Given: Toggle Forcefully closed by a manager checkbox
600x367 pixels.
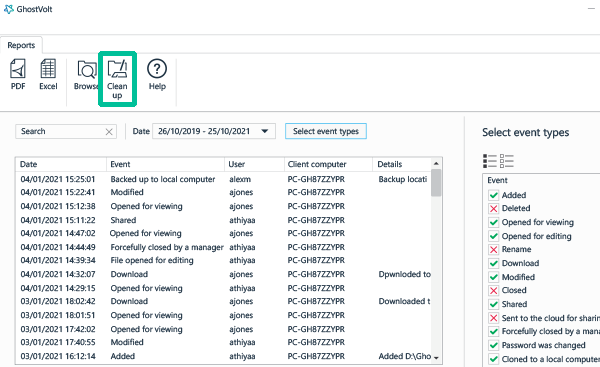Looking at the screenshot, I should coord(493,331).
